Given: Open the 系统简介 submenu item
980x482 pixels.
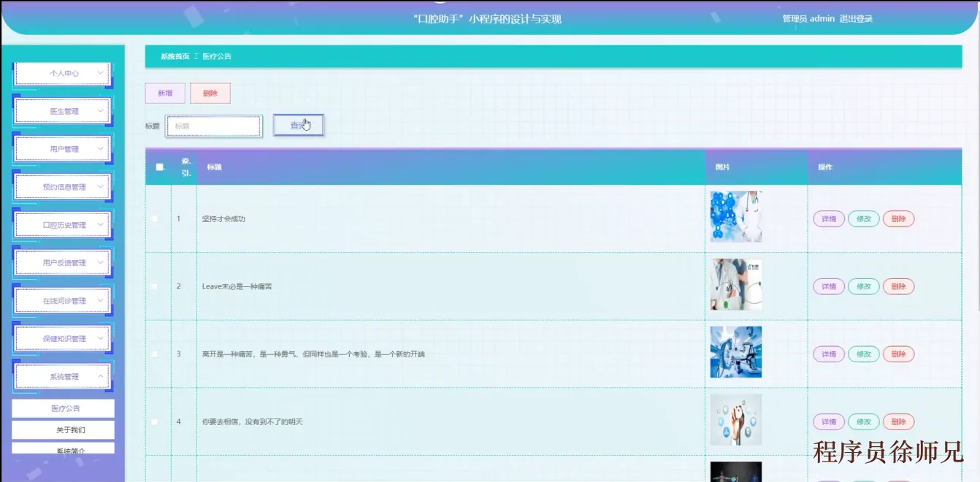Looking at the screenshot, I should pos(64,448).
